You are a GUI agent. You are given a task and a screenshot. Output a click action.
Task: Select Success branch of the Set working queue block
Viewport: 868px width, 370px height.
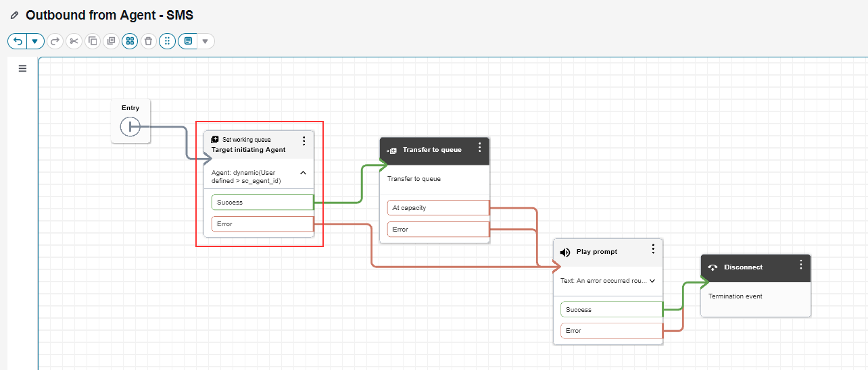click(x=262, y=202)
